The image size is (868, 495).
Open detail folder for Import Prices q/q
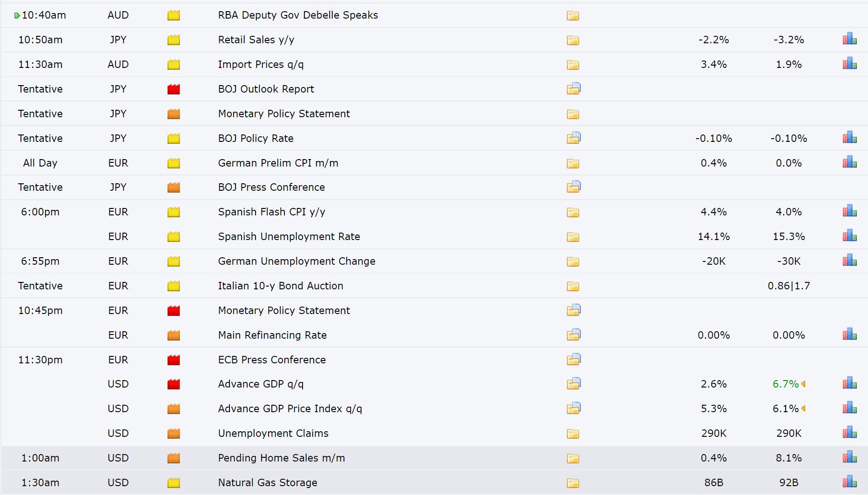pos(573,65)
